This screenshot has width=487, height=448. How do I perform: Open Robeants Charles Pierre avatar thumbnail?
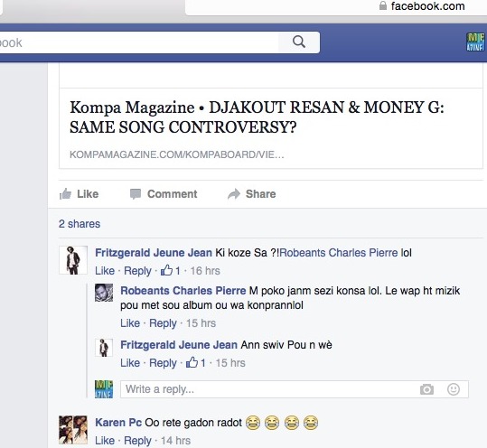click(x=104, y=293)
